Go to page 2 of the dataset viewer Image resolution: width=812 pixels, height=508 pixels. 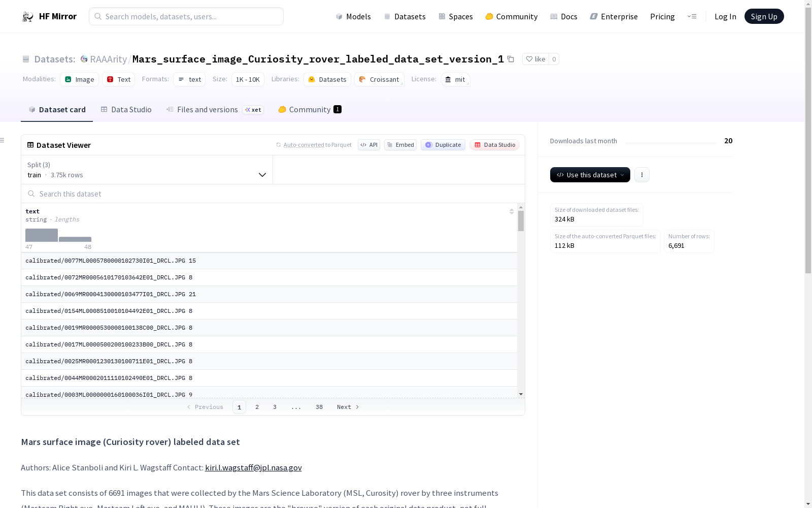[257, 407]
